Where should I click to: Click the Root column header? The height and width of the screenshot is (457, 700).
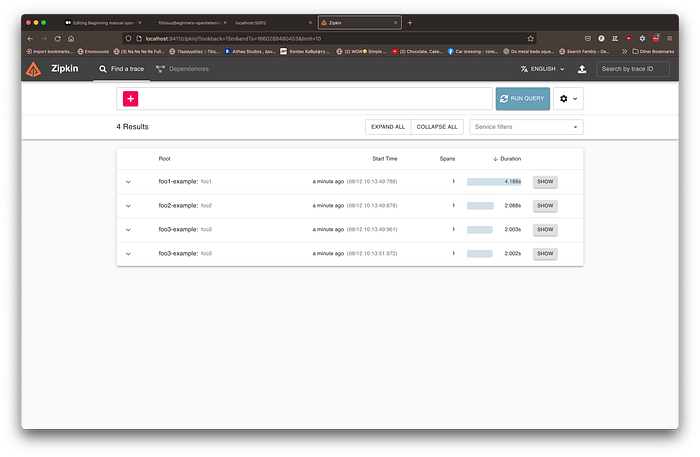(x=164, y=158)
